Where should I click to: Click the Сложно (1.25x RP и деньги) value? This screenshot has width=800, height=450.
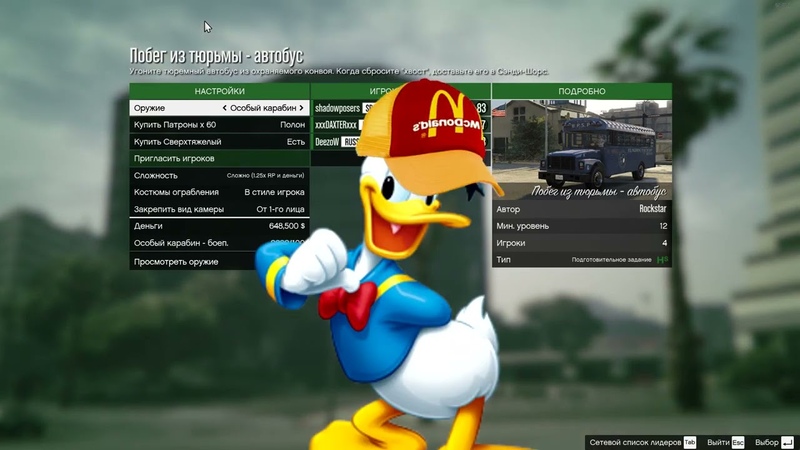[x=265, y=176]
